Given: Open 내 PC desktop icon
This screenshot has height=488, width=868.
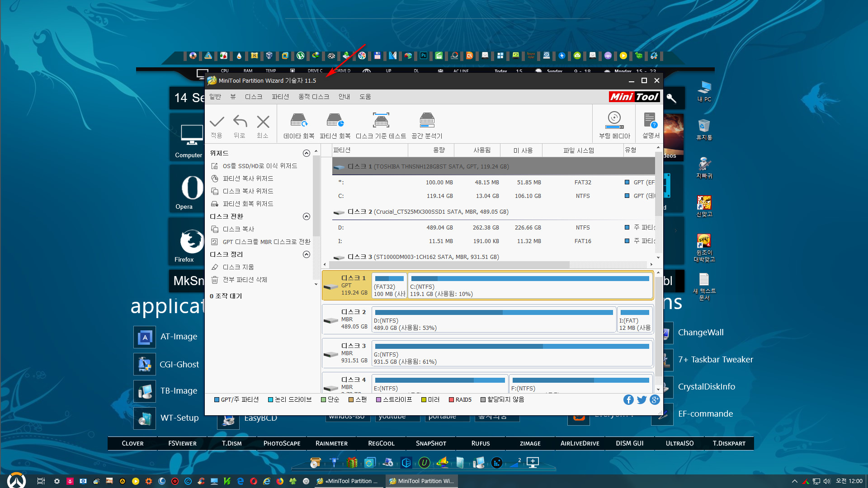Looking at the screenshot, I should pyautogui.click(x=704, y=91).
